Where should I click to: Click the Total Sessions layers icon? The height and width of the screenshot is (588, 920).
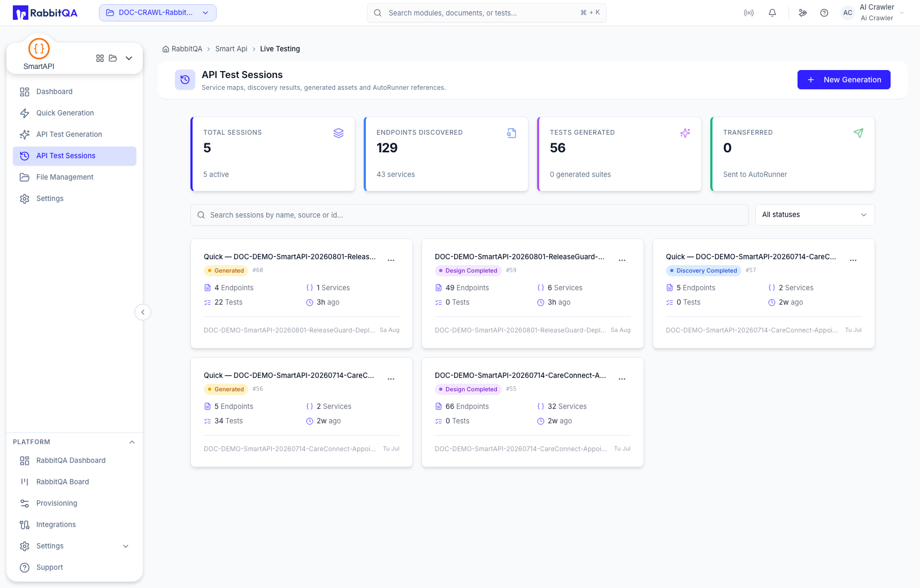339,133
